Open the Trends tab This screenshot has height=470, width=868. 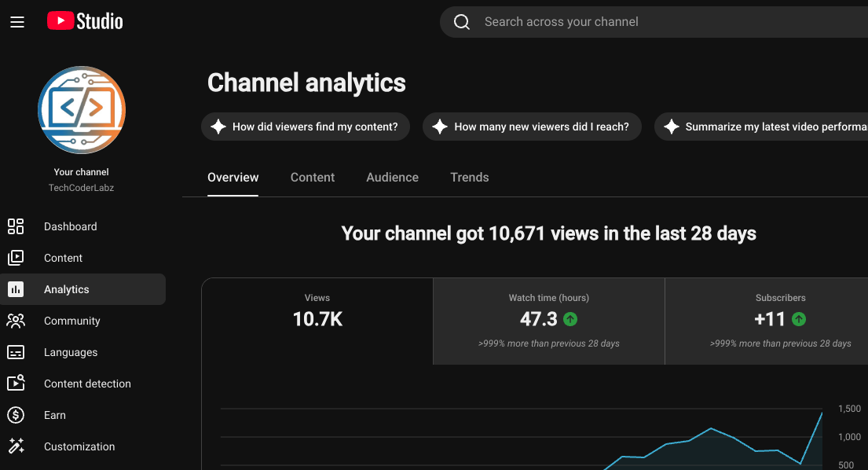pyautogui.click(x=470, y=177)
